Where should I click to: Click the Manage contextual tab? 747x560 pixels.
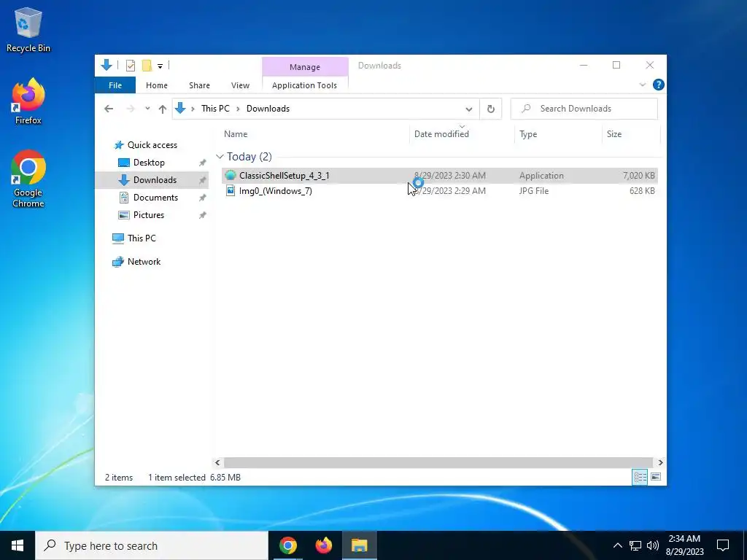coord(305,67)
